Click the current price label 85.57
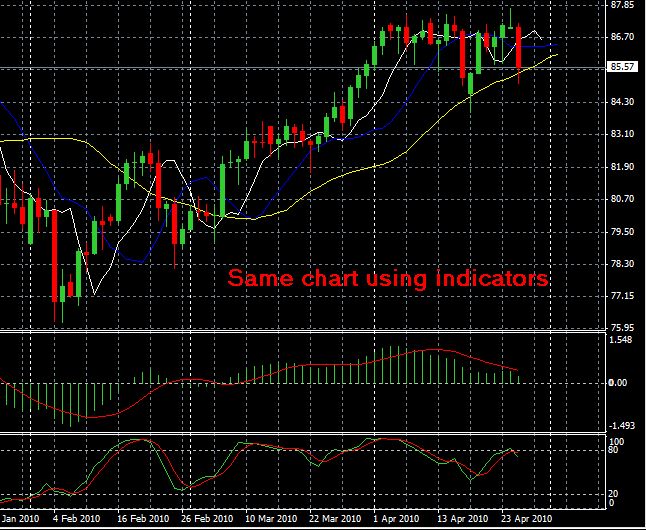The height and width of the screenshot is (530, 646). tap(622, 67)
